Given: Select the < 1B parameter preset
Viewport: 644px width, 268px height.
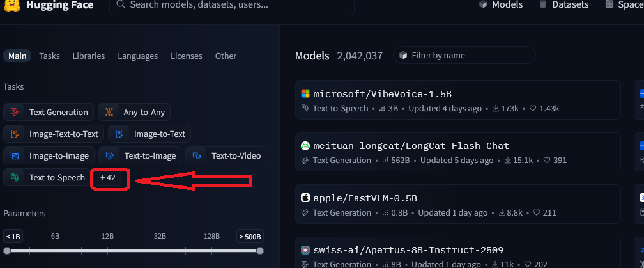Looking at the screenshot, I should tap(13, 237).
